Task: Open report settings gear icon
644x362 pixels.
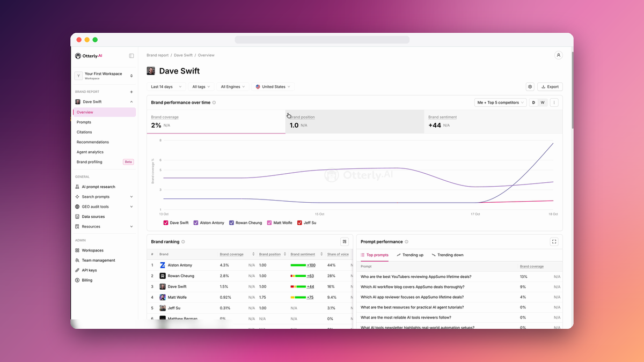Action: [530, 86]
